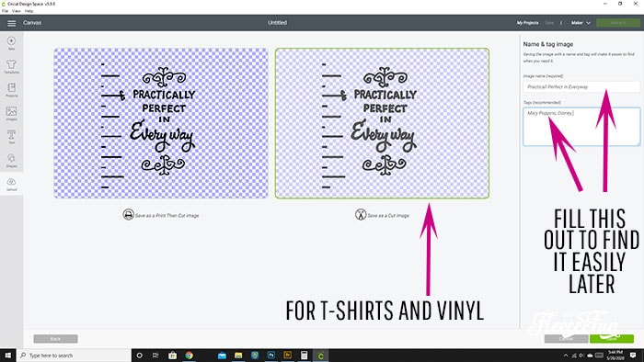Open the hamburger menu next to Canvas
This screenshot has height=362, width=644.
(11, 23)
